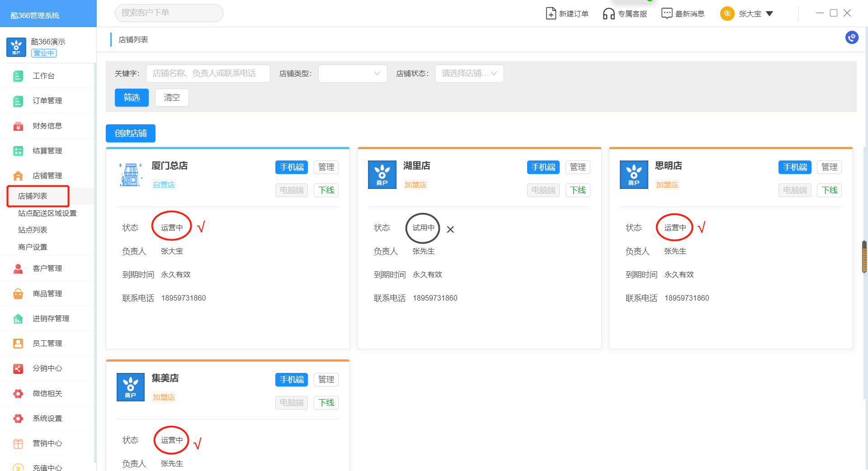Open 站点配送区域设置 submenu item

point(47,213)
